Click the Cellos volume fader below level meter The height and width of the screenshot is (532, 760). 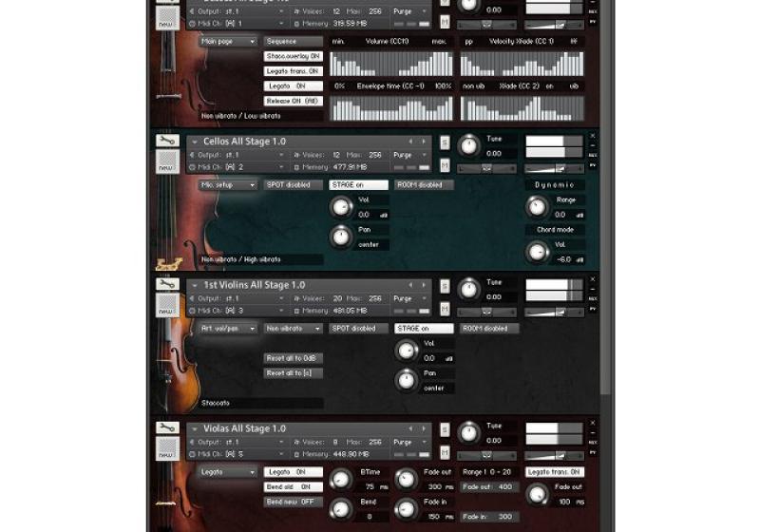click(554, 168)
